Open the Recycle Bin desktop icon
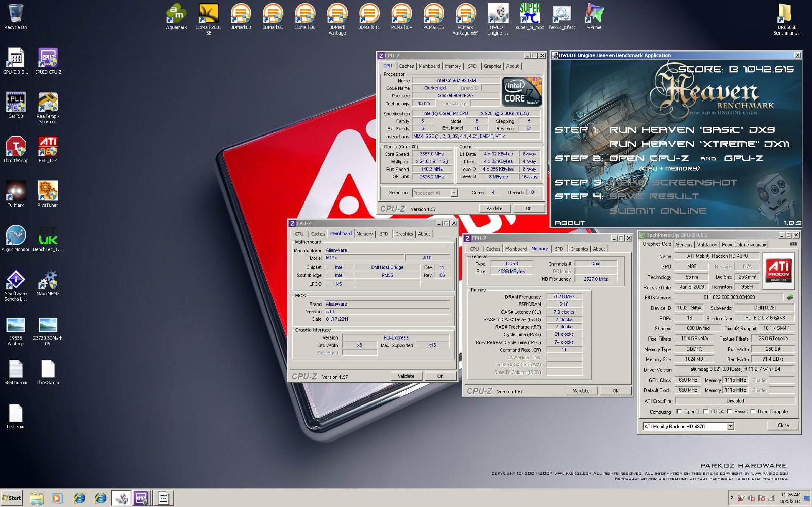 point(16,17)
